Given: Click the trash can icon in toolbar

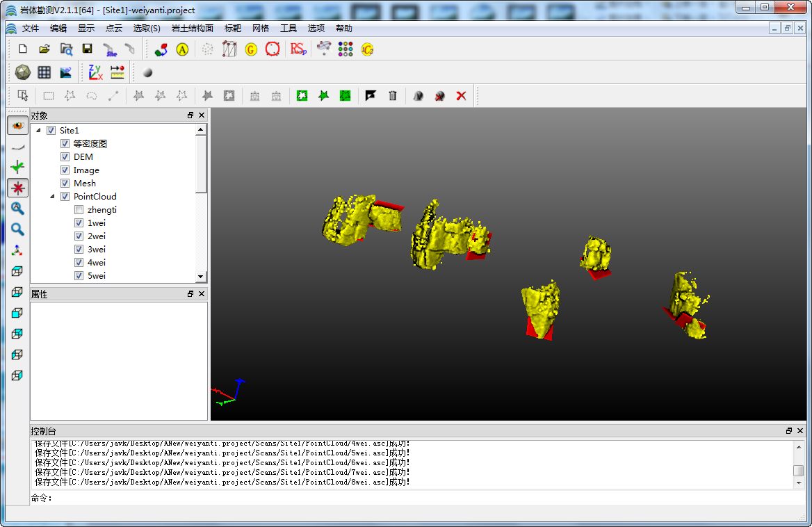Looking at the screenshot, I should 393,96.
